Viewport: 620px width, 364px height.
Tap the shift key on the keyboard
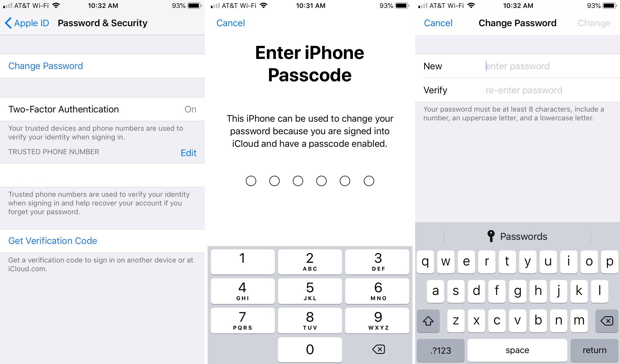pos(429,321)
